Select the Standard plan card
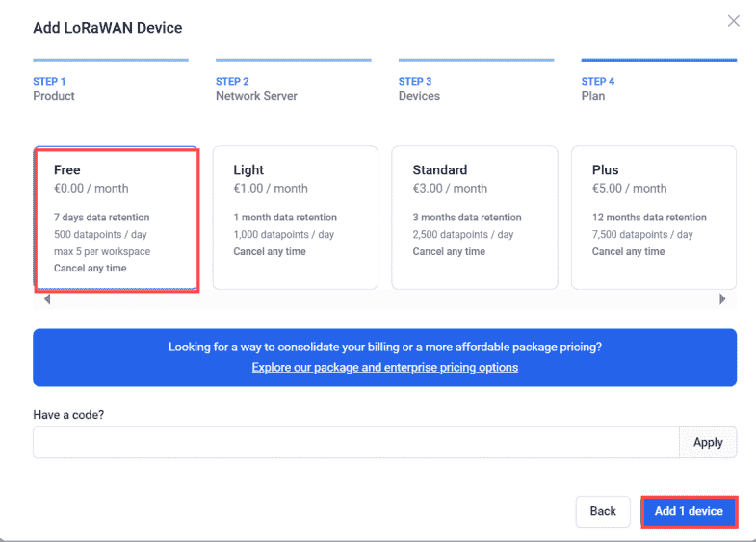The image size is (756, 542). (475, 218)
